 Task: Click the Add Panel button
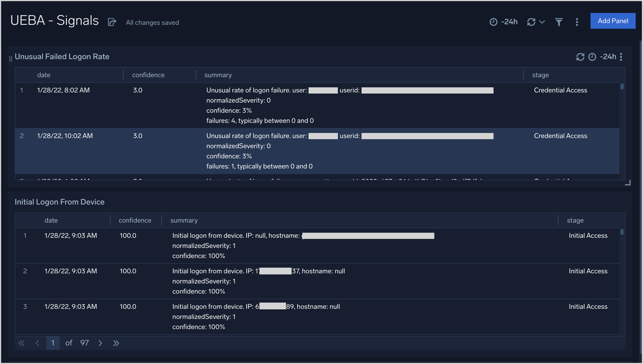[x=613, y=21]
